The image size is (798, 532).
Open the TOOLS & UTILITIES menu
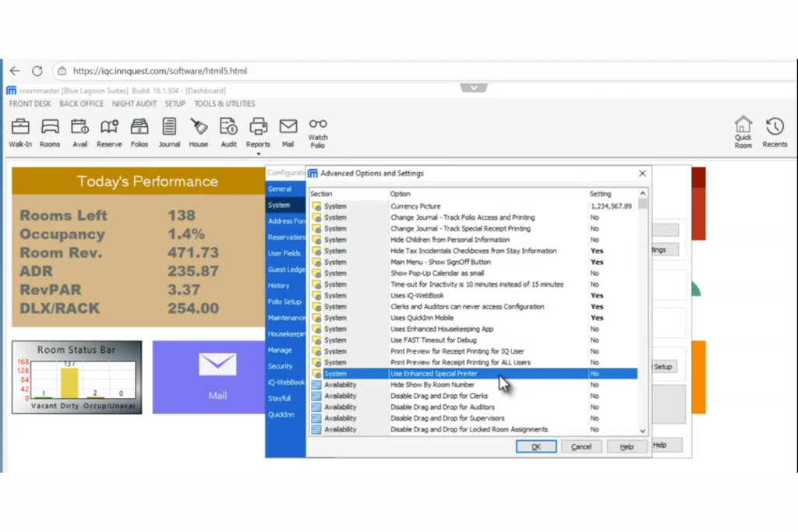coord(224,104)
